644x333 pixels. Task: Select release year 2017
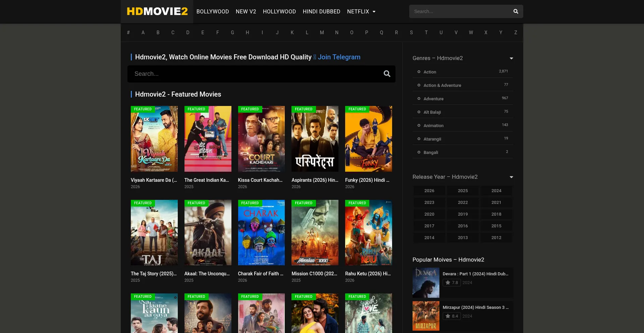(x=429, y=226)
